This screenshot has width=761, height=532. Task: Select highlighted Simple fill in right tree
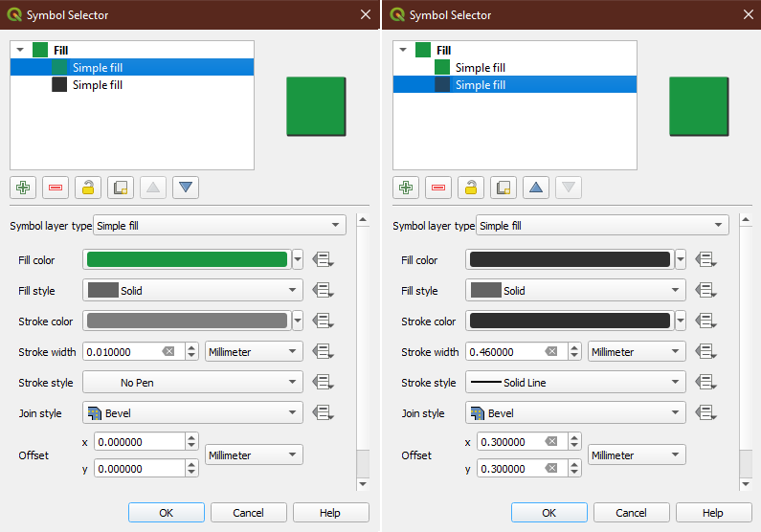click(515, 85)
